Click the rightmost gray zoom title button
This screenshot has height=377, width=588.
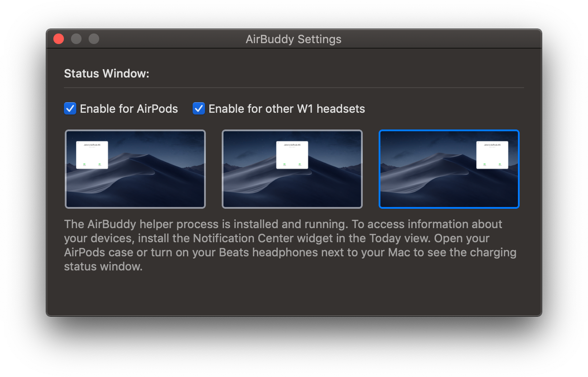pos(94,39)
